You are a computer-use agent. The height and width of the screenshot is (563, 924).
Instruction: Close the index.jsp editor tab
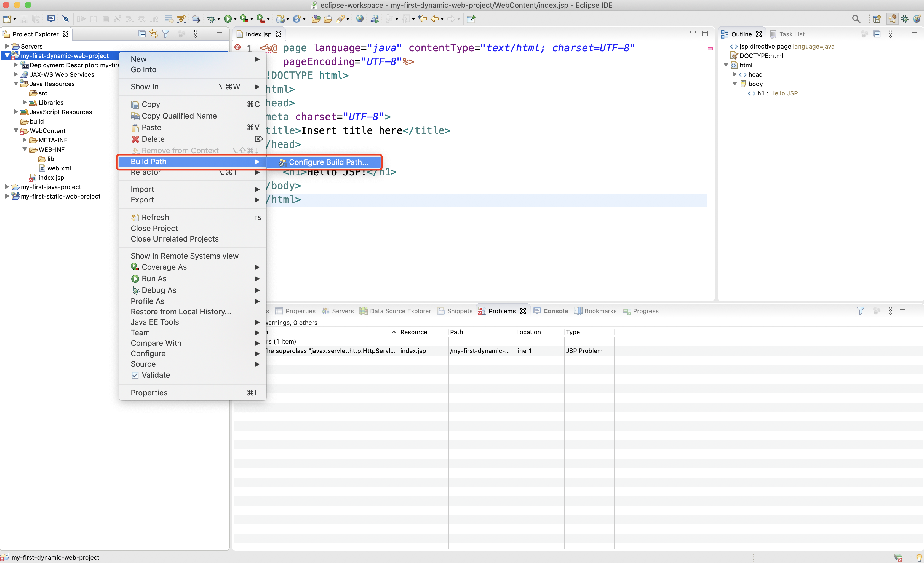tap(279, 34)
